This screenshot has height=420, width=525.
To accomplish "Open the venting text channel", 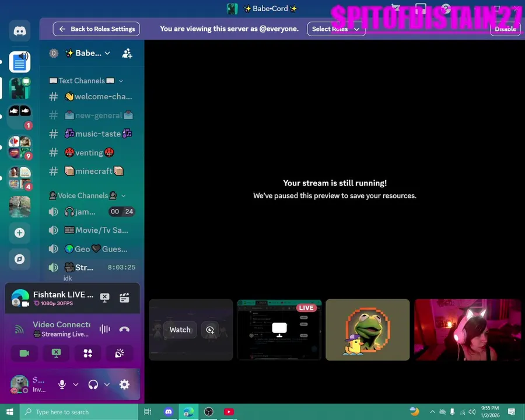I will point(91,153).
